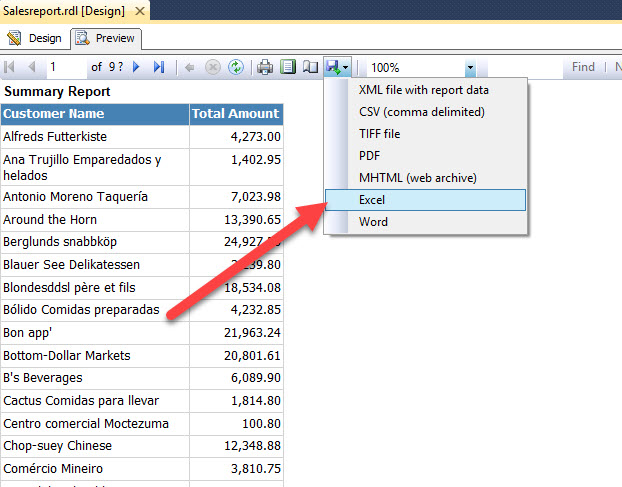Open page setup
The image size is (622, 487).
pyautogui.click(x=310, y=67)
